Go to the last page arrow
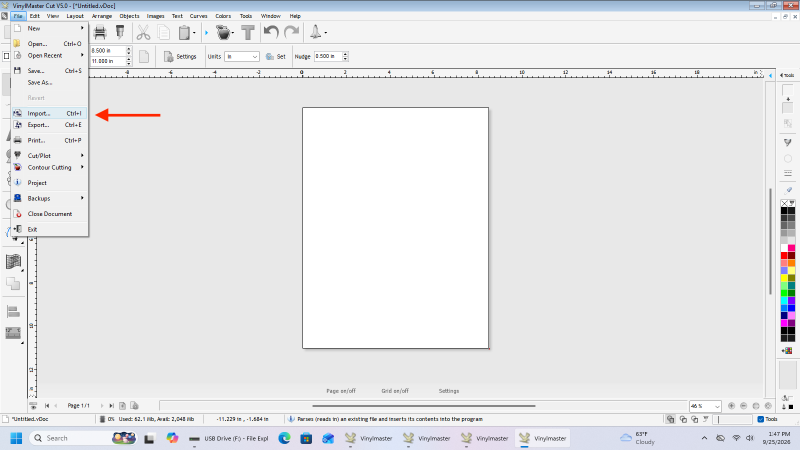This screenshot has height=450, width=800. 111,406
